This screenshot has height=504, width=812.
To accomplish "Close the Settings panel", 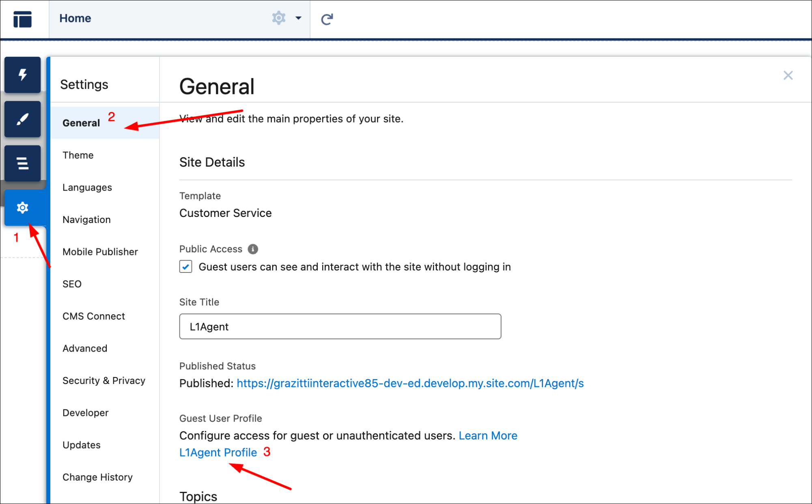I will (x=788, y=75).
